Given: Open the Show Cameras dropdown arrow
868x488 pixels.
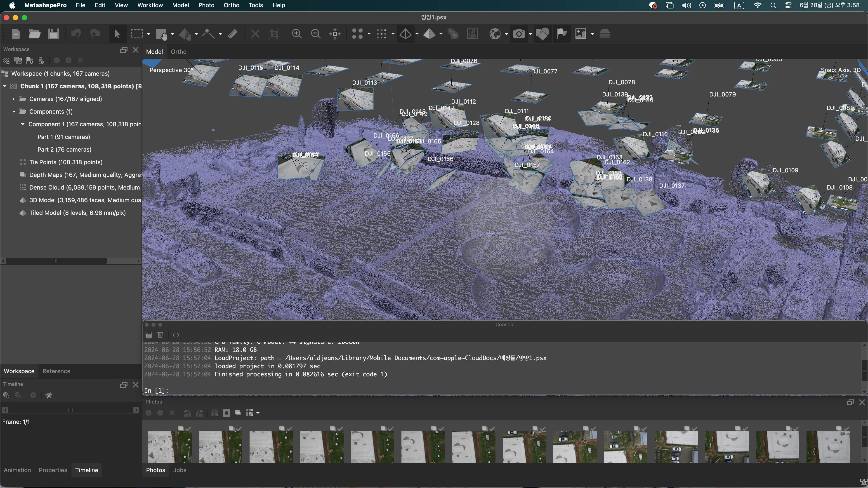Looking at the screenshot, I should point(530,34).
